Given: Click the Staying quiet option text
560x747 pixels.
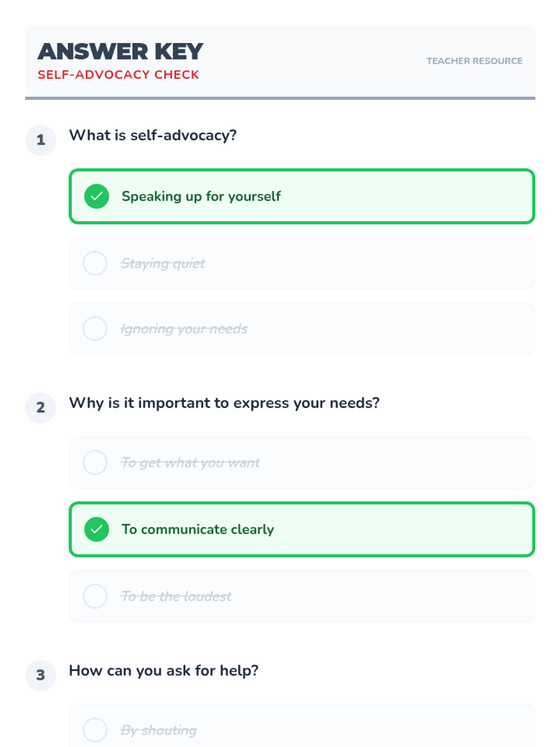Looking at the screenshot, I should coord(163,263).
